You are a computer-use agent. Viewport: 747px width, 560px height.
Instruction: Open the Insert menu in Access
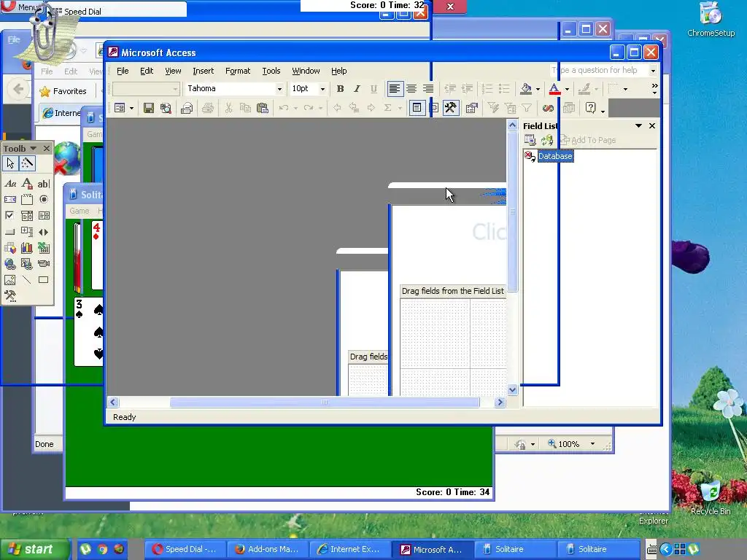click(x=203, y=71)
